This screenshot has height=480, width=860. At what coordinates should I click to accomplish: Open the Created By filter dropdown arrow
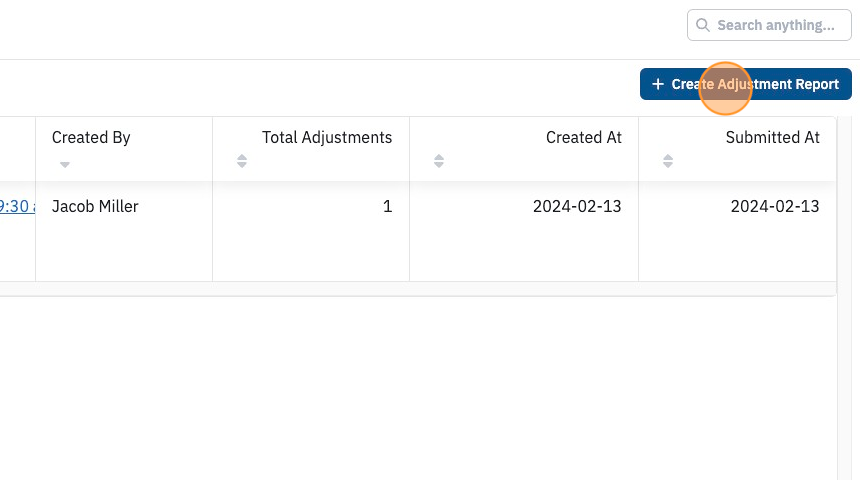click(65, 165)
